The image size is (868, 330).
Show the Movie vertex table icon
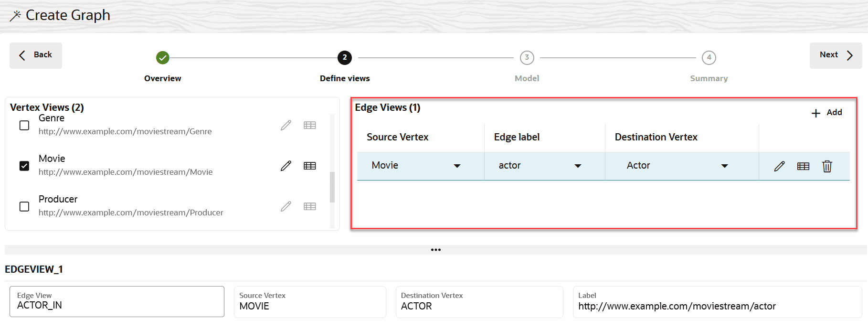click(x=310, y=166)
